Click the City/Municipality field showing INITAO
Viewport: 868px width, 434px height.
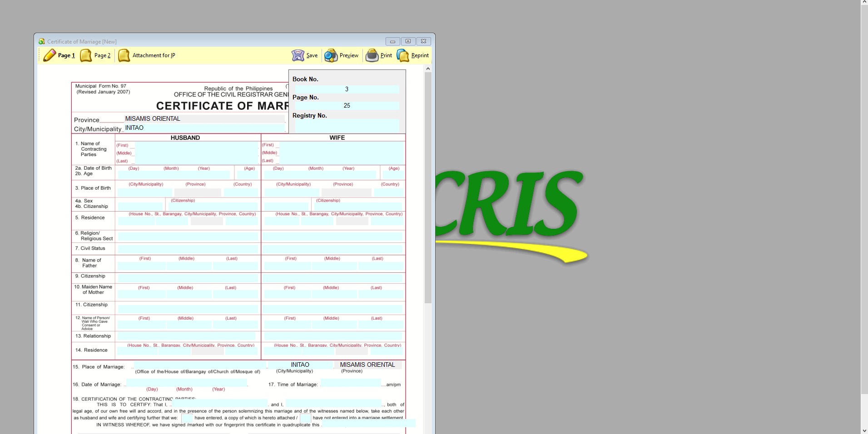(204, 128)
